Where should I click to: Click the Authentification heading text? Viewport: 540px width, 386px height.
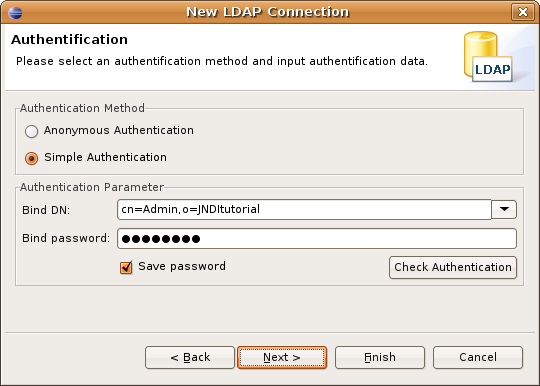(x=70, y=39)
